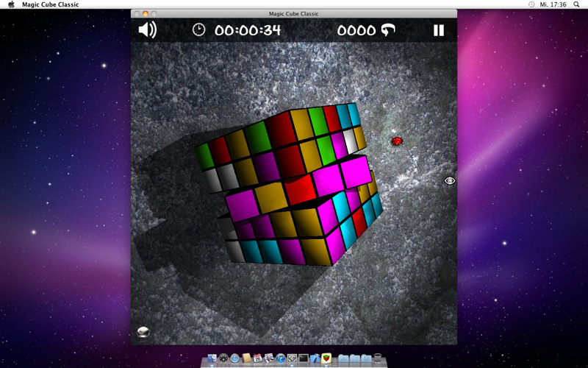Mute the game sound with the speaker icon
This screenshot has height=368, width=588.
point(148,29)
